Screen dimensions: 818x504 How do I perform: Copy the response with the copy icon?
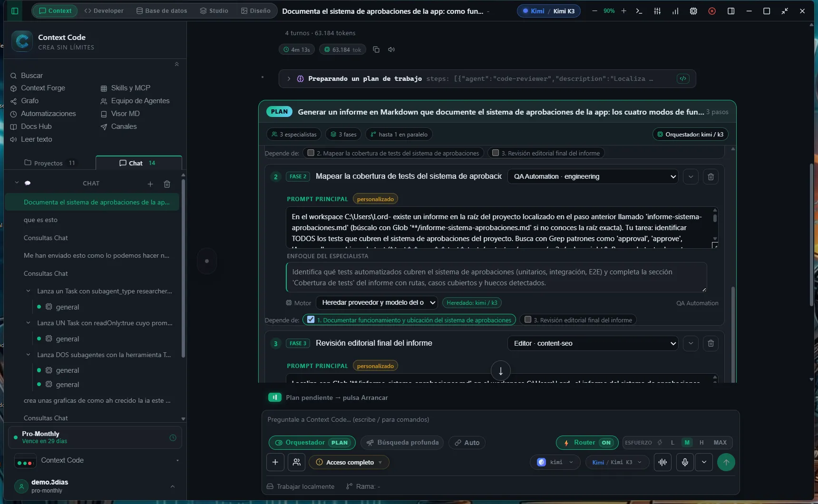pos(376,49)
